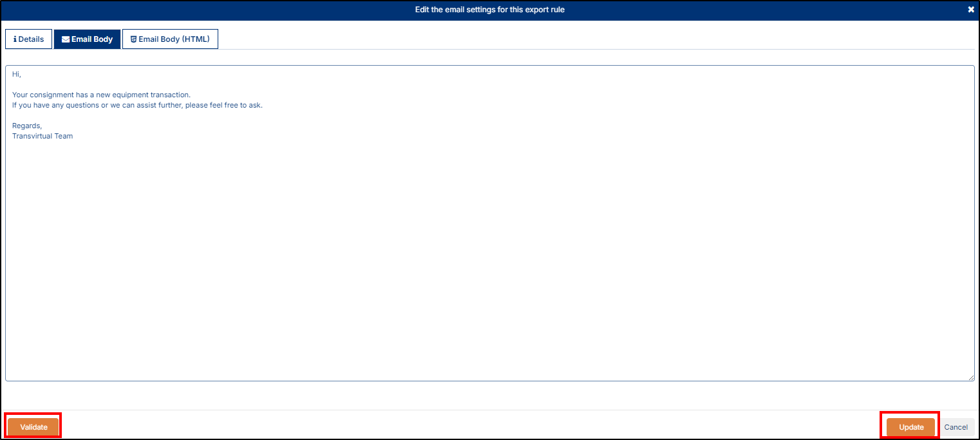Click the dialog title "Edit the email settings"
Viewport: 980px width, 440px height.
click(490, 10)
